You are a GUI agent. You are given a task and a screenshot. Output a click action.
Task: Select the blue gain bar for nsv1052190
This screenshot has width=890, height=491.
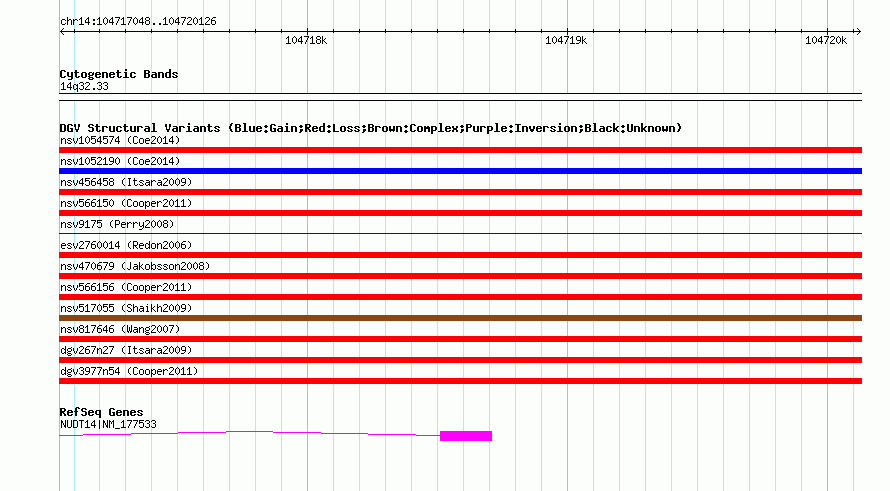(x=460, y=171)
